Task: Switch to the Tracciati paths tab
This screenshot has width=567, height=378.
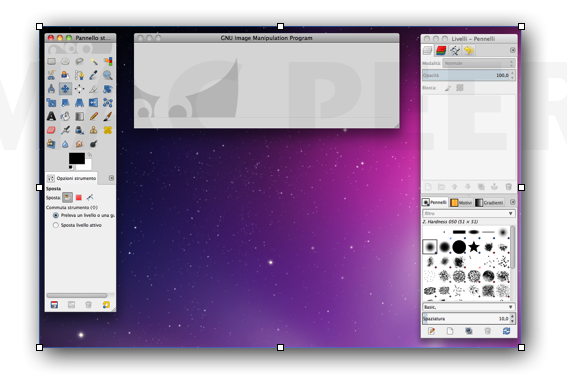Action: (x=455, y=50)
